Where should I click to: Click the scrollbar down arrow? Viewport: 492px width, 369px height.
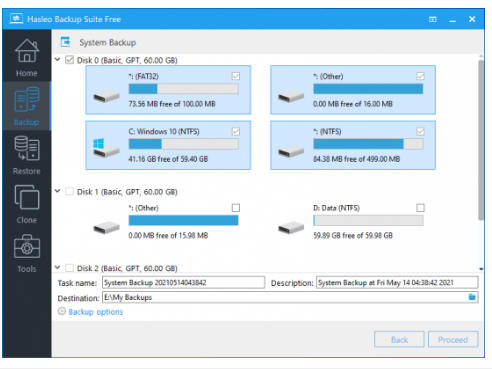[481, 269]
